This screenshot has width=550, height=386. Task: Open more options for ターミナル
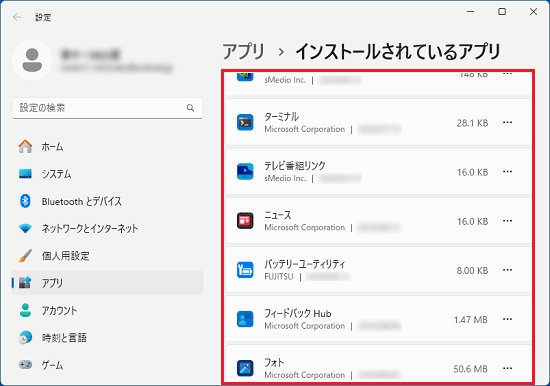coord(508,122)
